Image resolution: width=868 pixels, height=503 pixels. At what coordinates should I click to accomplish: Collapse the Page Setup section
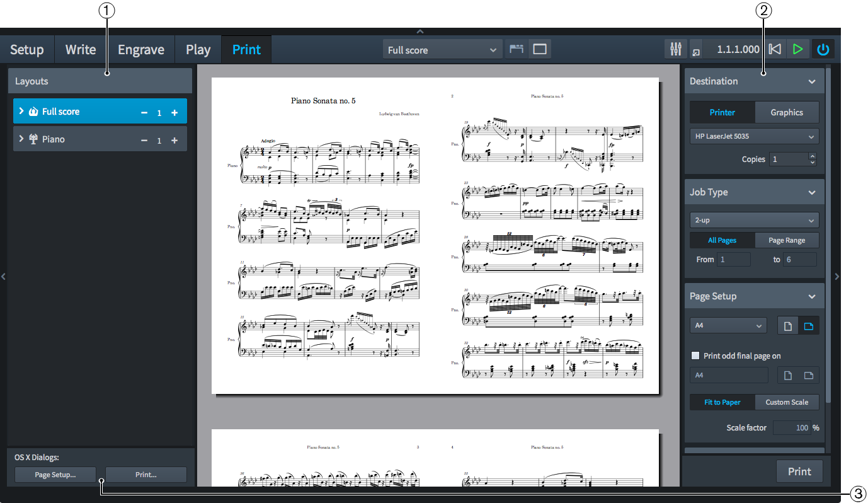pyautogui.click(x=812, y=296)
